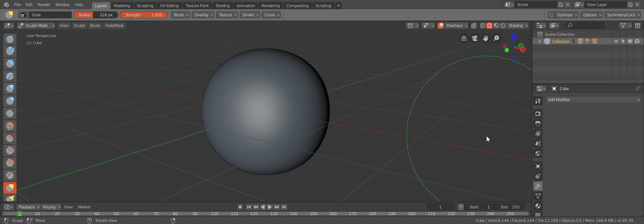Toggle Collection render camera icon
This screenshot has width=644, height=224.
point(637,41)
